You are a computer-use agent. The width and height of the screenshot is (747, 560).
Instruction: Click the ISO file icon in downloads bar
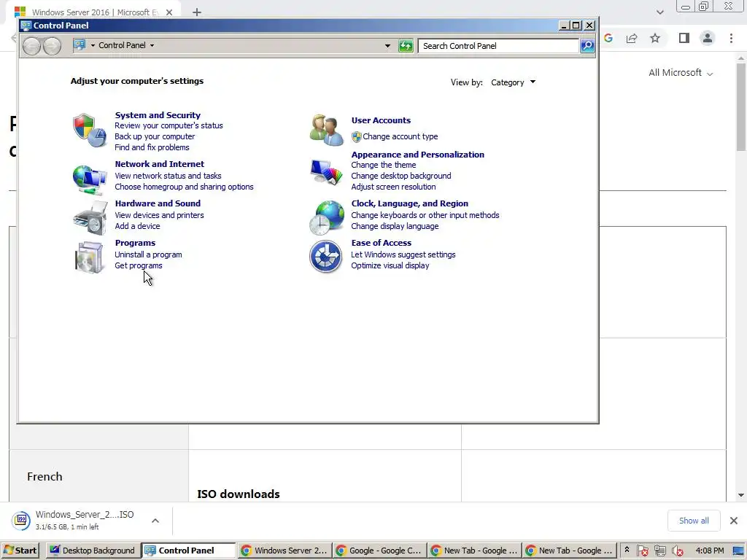click(21, 521)
